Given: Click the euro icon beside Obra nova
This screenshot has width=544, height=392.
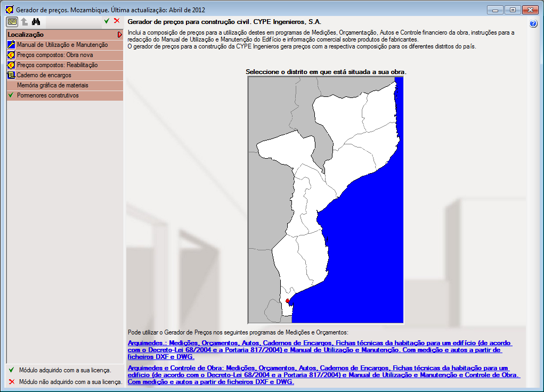Looking at the screenshot, I should point(11,55).
